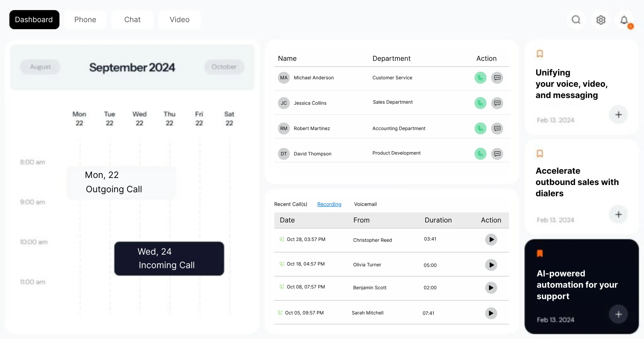This screenshot has height=339, width=644.
Task: Go to previous month August
Action: point(40,67)
